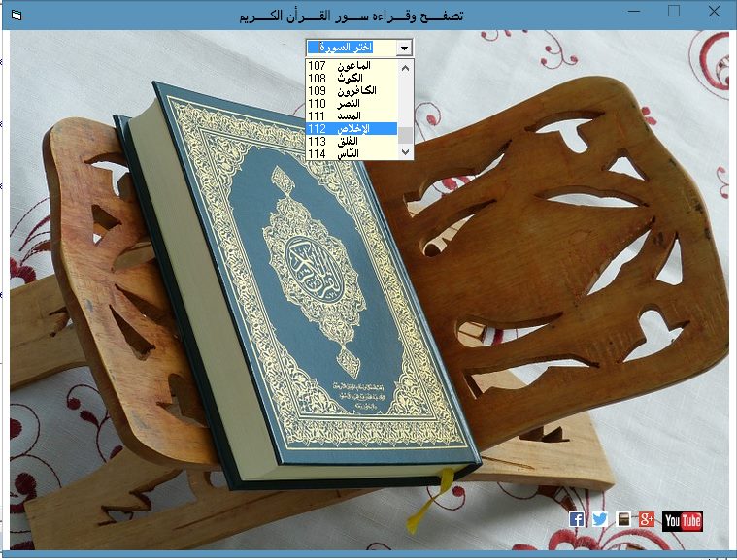Select surah 114 الناس
The height and width of the screenshot is (560, 737).
click(352, 153)
